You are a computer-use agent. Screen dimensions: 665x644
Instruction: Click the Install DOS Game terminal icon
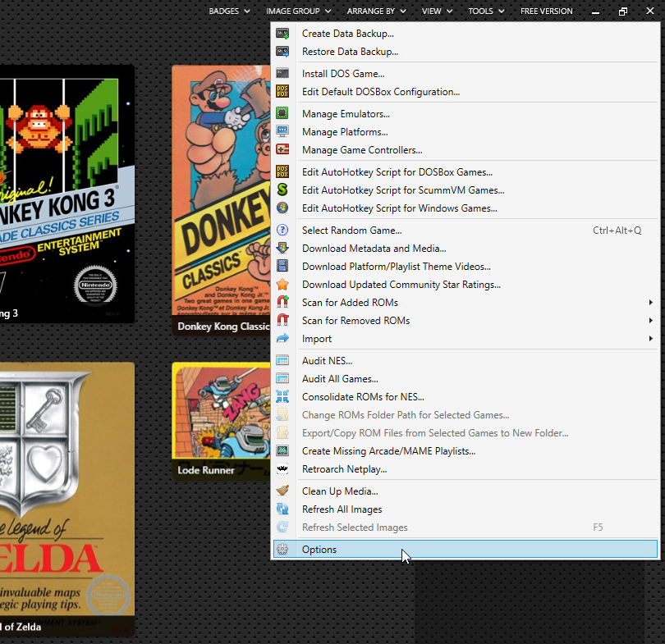click(x=282, y=74)
